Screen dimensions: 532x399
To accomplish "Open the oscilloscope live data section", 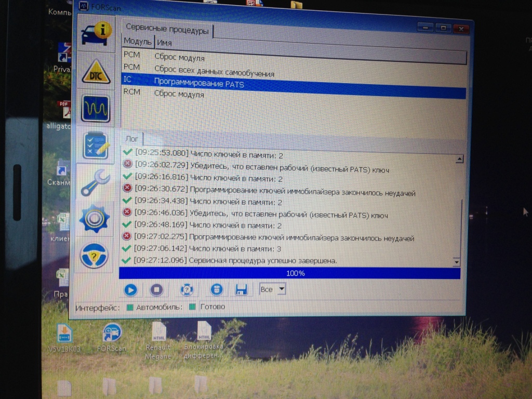I will pyautogui.click(x=96, y=108).
